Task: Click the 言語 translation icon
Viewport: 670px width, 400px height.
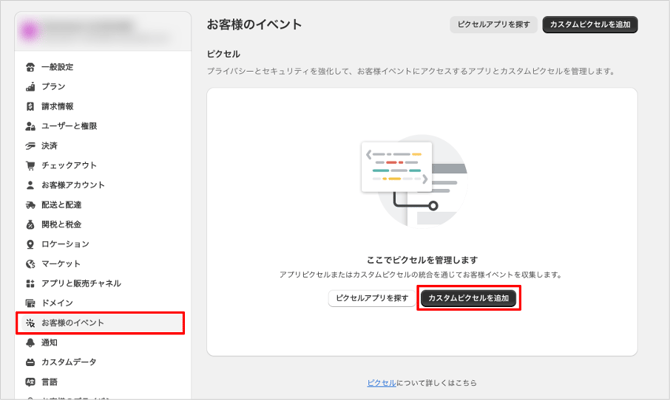Action: click(x=30, y=382)
